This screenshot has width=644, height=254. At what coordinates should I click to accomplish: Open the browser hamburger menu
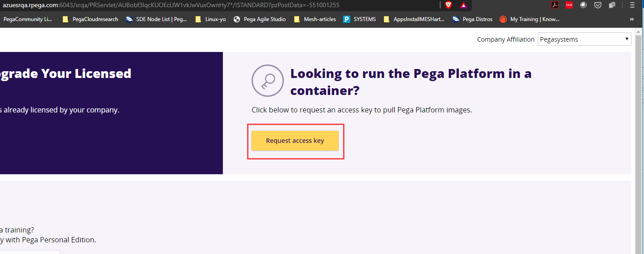point(632,5)
